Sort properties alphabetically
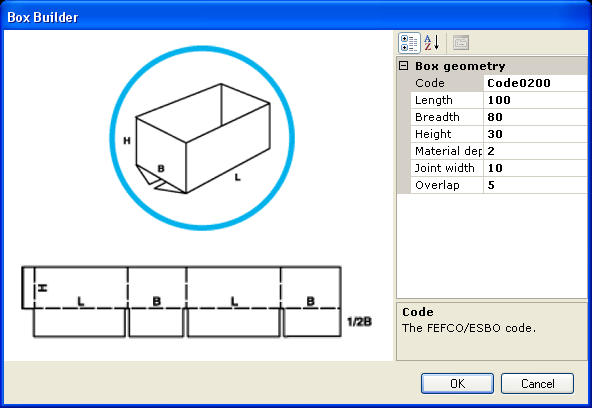The image size is (592, 408). [432, 43]
